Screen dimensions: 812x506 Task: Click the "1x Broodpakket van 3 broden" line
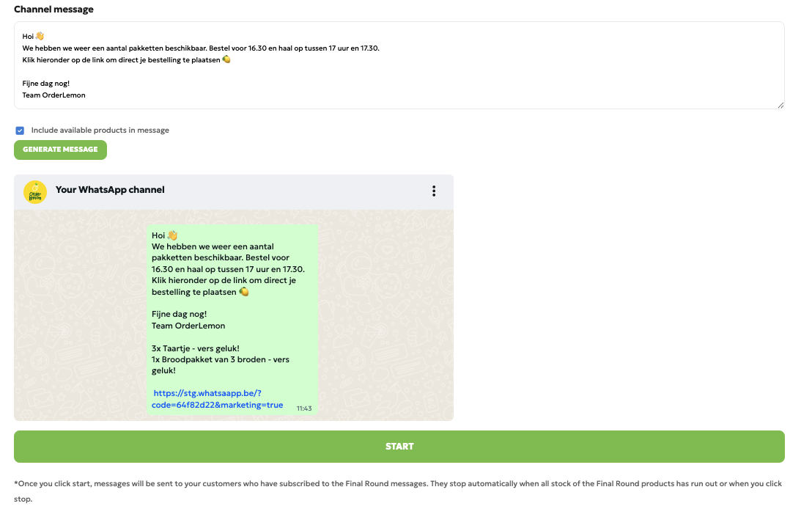(220, 359)
